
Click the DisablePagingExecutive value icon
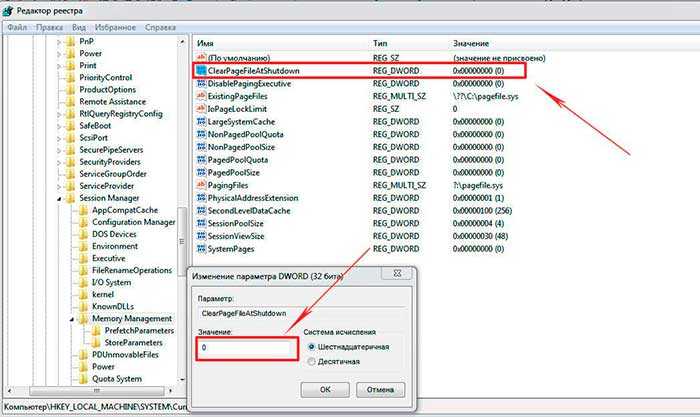tap(201, 83)
